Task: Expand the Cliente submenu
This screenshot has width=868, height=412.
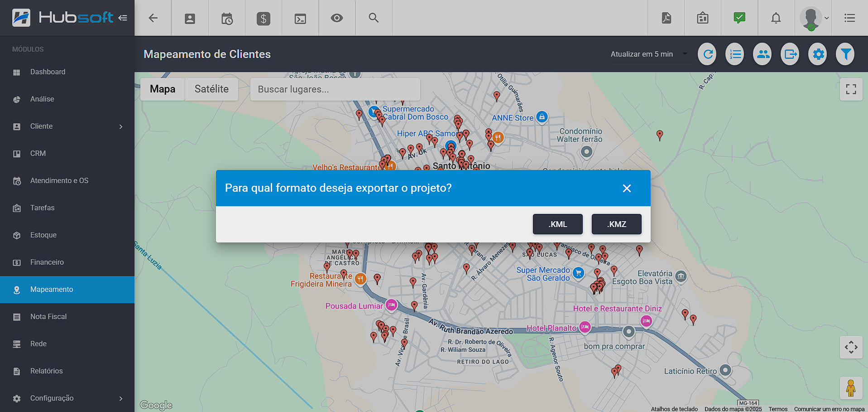Action: click(67, 126)
